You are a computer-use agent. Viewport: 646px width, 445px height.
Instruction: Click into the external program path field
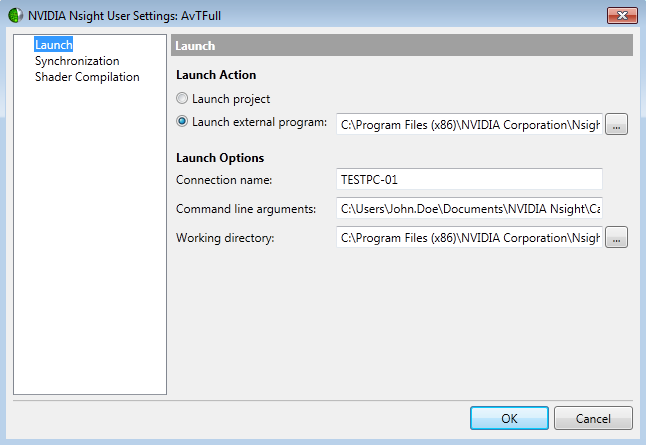coord(469,124)
